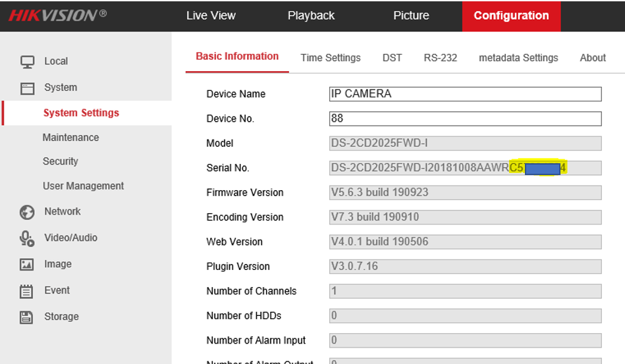Click the Image picture icon
The width and height of the screenshot is (625, 364).
(x=27, y=265)
